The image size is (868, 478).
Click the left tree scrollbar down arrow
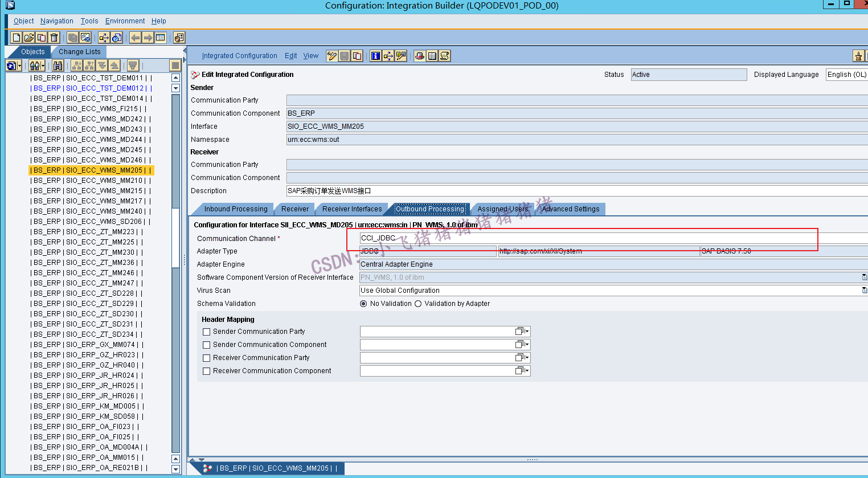pyautogui.click(x=175, y=469)
